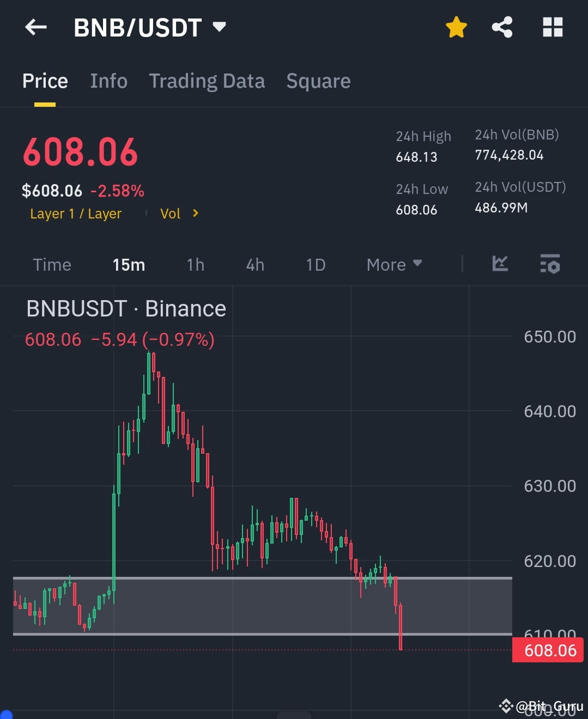Switch to line chart view icon

point(499,264)
